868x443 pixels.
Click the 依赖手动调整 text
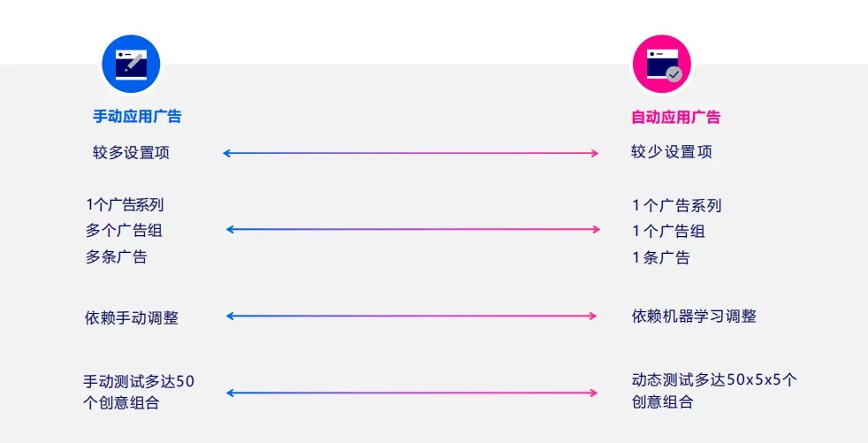coord(132,317)
